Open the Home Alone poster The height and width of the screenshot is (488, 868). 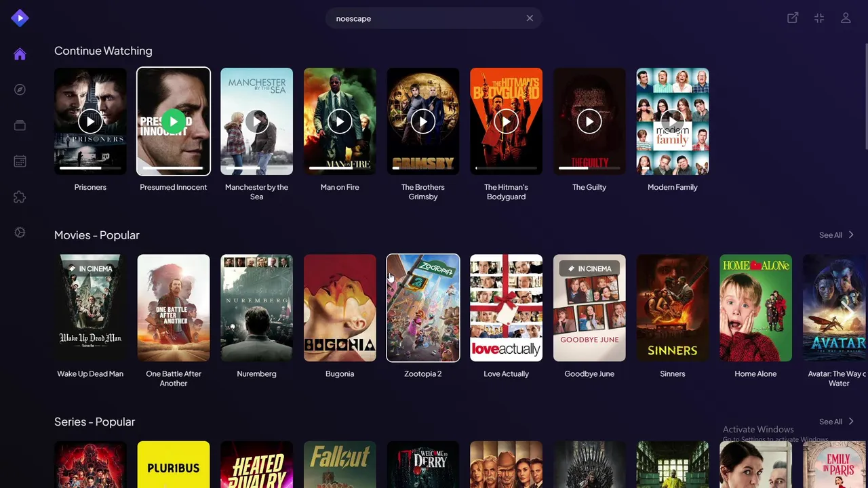[x=755, y=308]
